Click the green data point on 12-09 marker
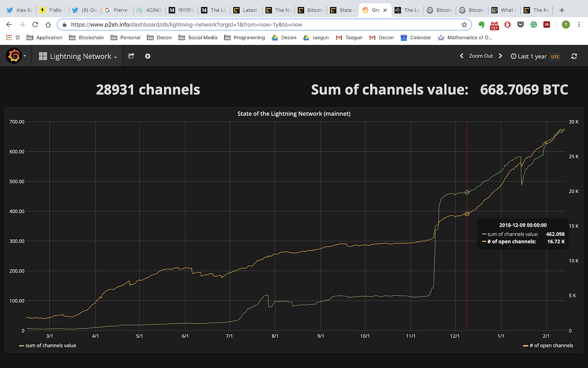The image size is (588, 368). [x=467, y=193]
